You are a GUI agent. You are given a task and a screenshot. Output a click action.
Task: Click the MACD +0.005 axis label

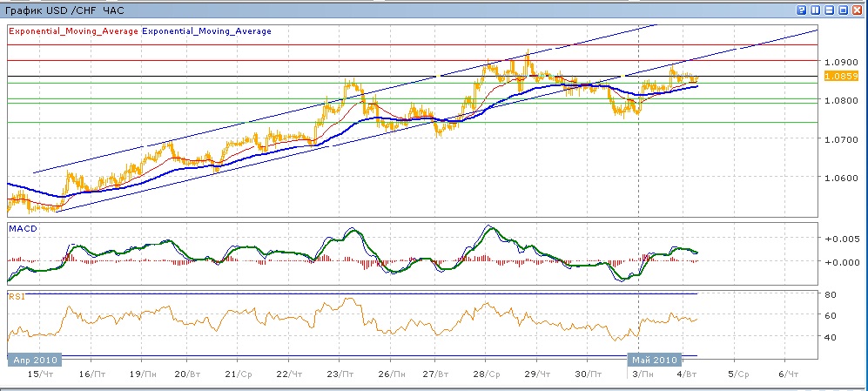point(842,239)
